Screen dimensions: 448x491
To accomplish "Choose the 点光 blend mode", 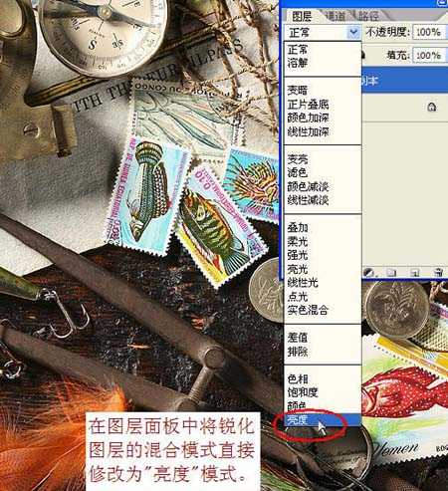I will pos(298,296).
